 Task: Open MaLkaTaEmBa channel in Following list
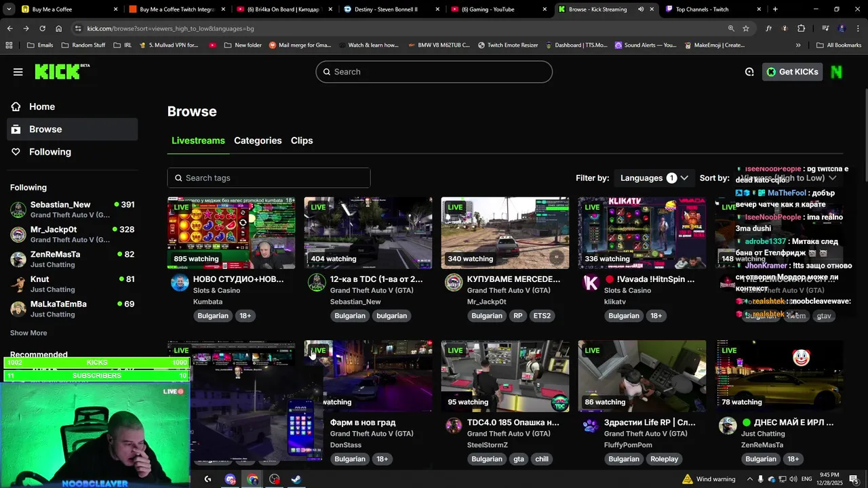(x=72, y=309)
